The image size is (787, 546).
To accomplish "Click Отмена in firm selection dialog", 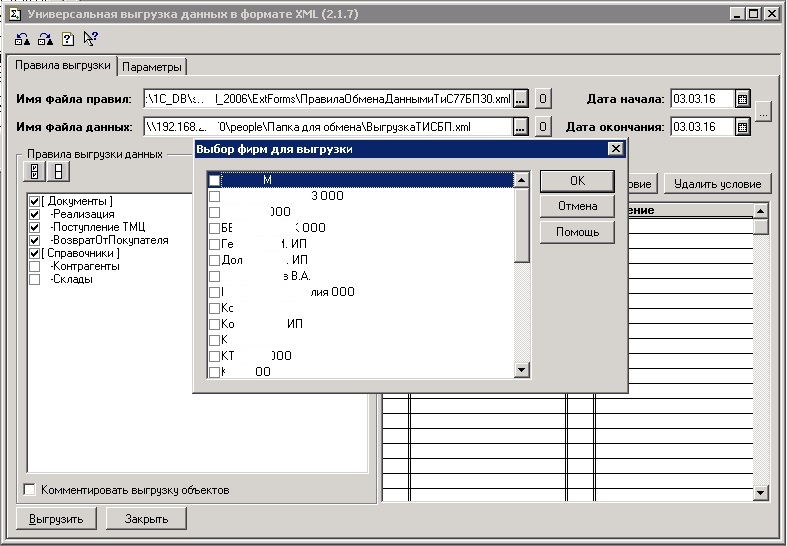I will click(577, 206).
